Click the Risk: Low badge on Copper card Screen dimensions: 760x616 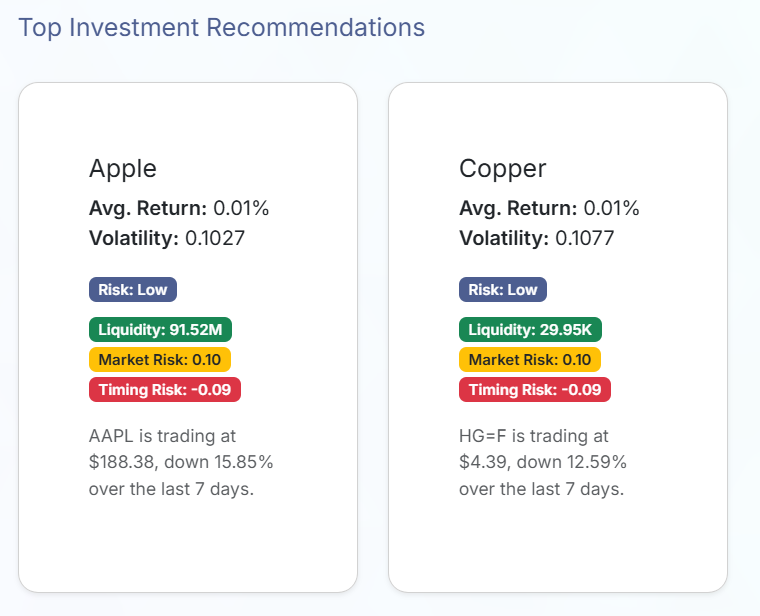tap(503, 290)
